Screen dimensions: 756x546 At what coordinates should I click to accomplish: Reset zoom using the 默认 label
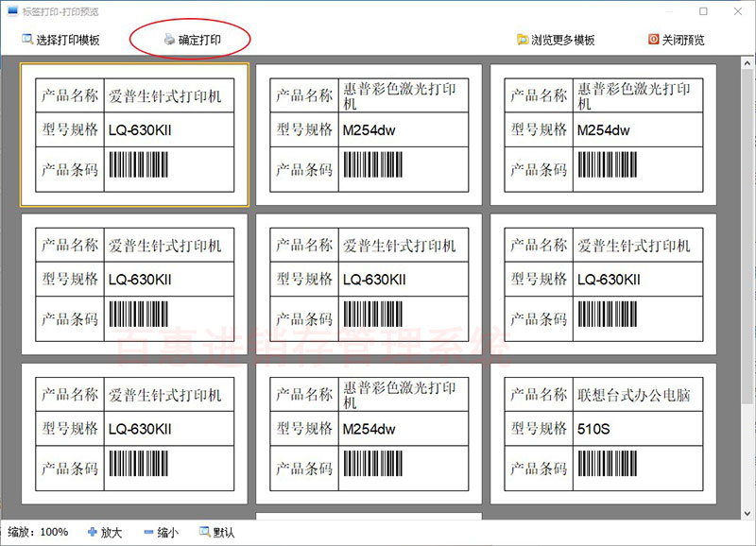point(224,533)
